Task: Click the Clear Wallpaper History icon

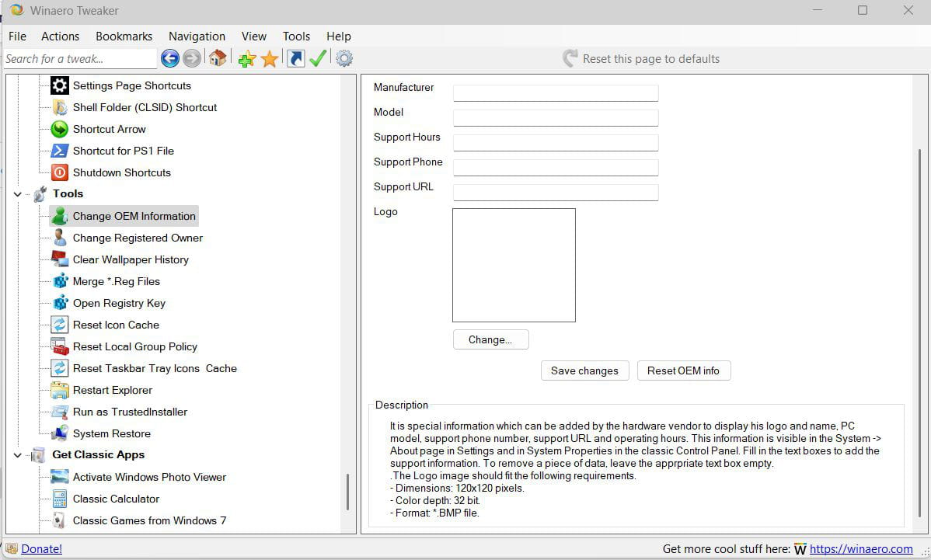Action: tap(59, 259)
